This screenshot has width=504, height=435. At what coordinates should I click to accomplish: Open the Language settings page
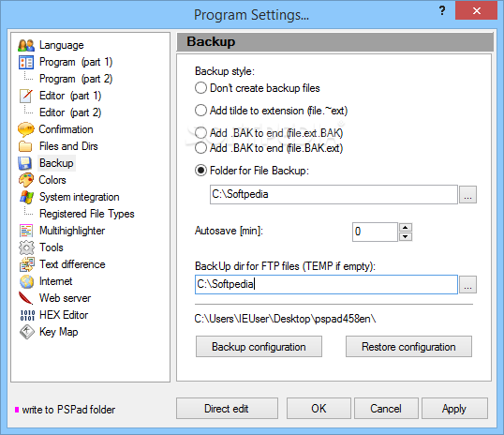(62, 45)
